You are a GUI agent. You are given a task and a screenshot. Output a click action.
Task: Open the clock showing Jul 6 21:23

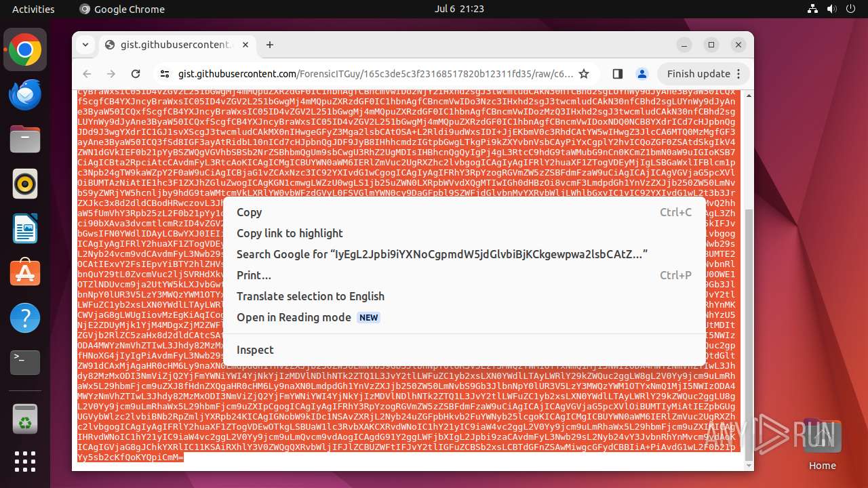(x=459, y=9)
